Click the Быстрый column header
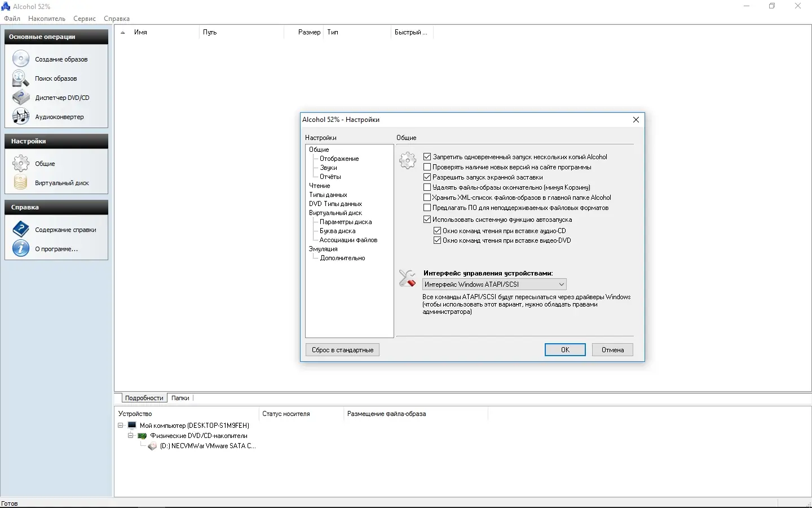This screenshot has width=812, height=508. 411,32
